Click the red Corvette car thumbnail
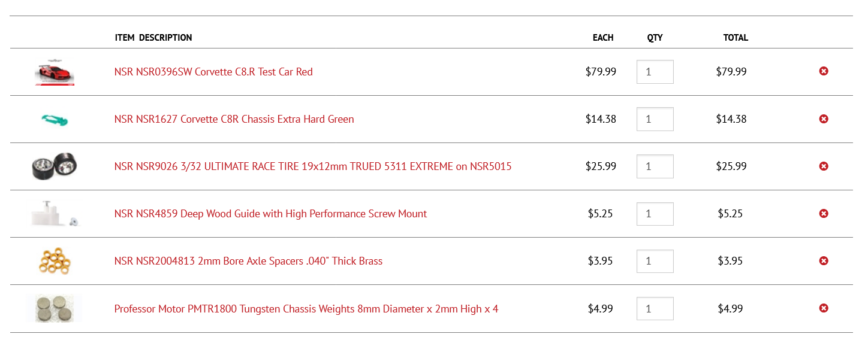This screenshot has height=343, width=868. click(x=55, y=72)
